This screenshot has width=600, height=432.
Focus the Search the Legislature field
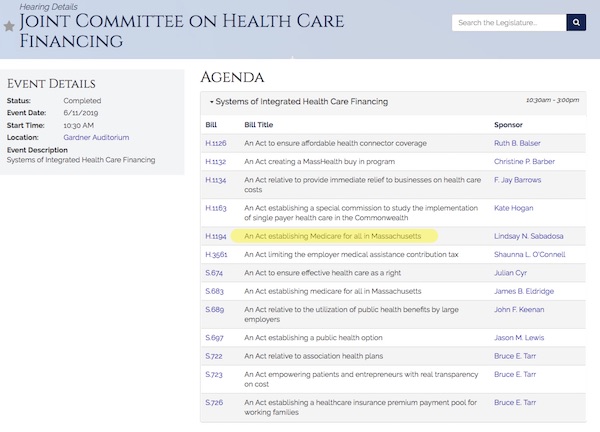(x=509, y=23)
